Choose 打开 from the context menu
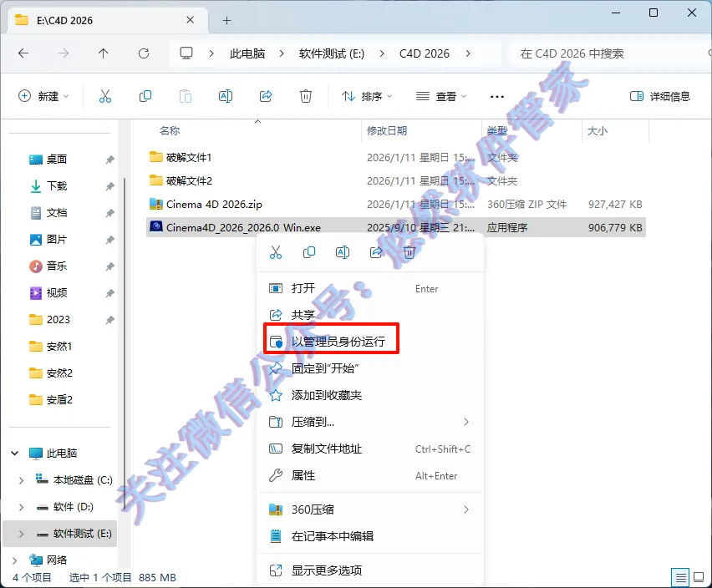The image size is (712, 588). point(370,288)
